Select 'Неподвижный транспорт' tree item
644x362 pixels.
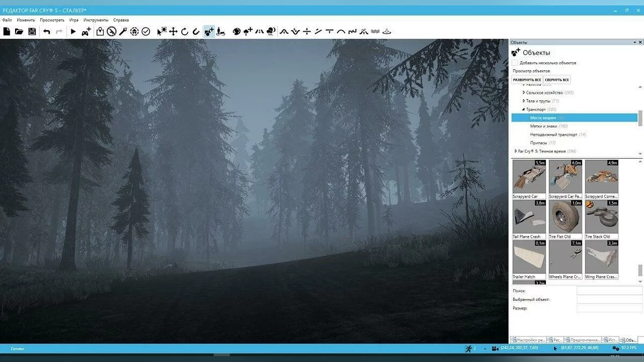point(558,135)
